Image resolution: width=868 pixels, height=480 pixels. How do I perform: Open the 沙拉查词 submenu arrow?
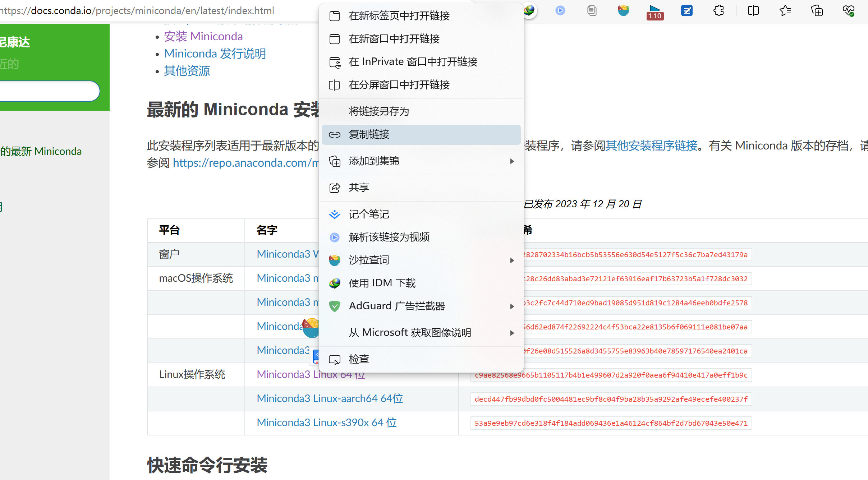pyautogui.click(x=512, y=260)
